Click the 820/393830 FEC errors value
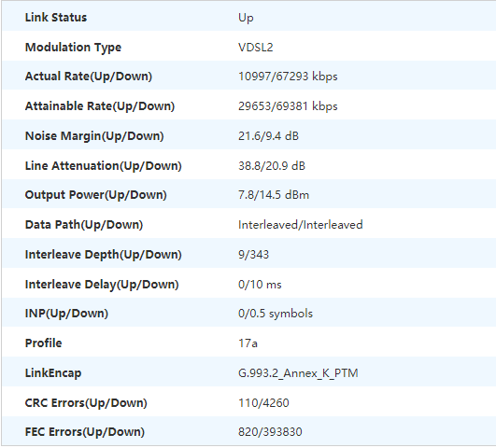Viewport: 496px width, 448px height. 270,432
